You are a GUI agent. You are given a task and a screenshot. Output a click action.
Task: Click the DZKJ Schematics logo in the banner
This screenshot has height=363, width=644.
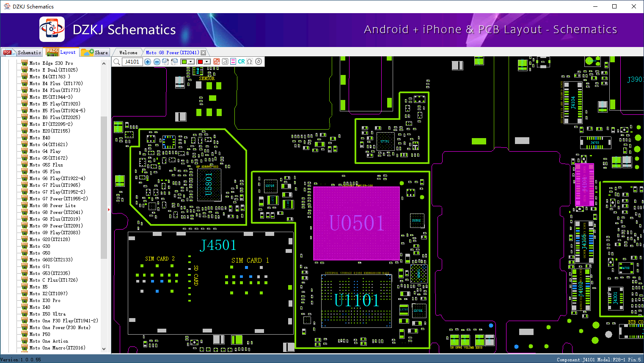(x=52, y=29)
